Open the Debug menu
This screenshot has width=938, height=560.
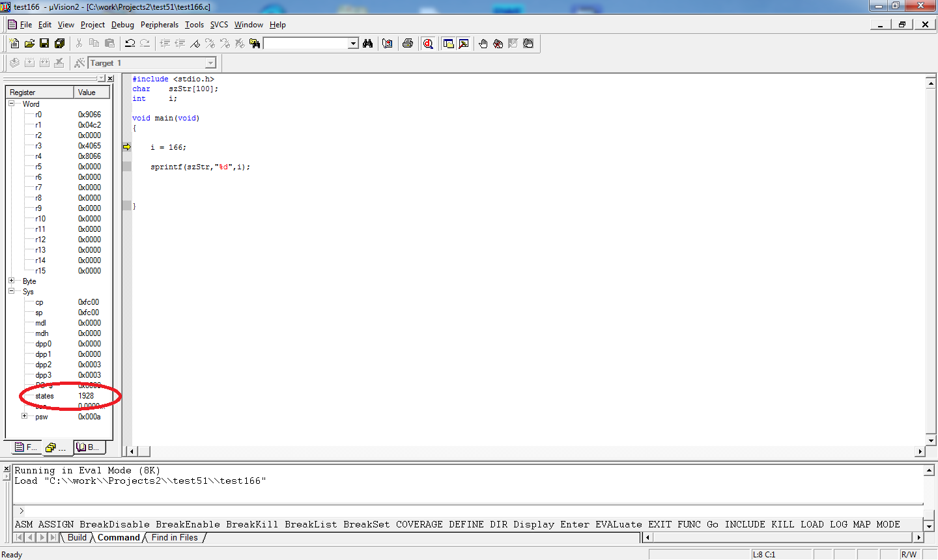pos(122,25)
